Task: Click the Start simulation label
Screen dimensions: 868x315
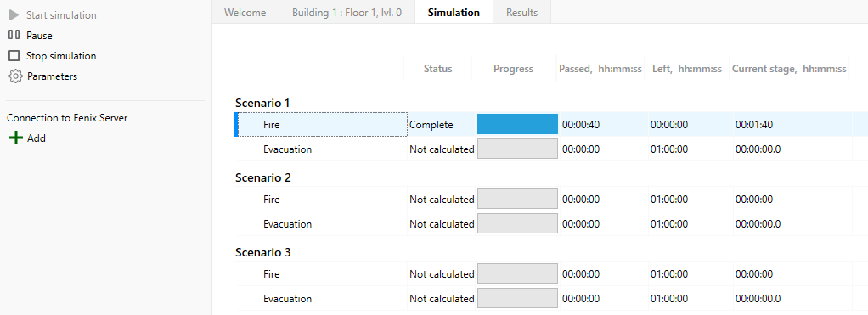Action: (x=61, y=15)
